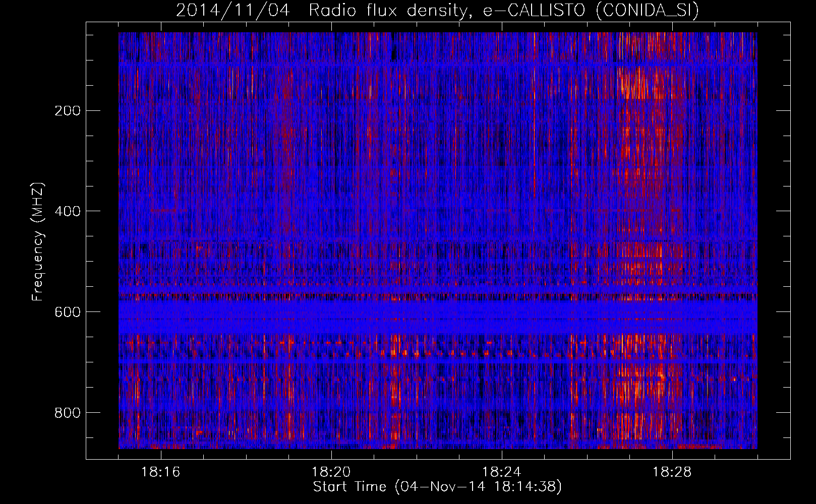Click the 600 frequency tick label
This screenshot has width=816, height=504.
tap(68, 312)
